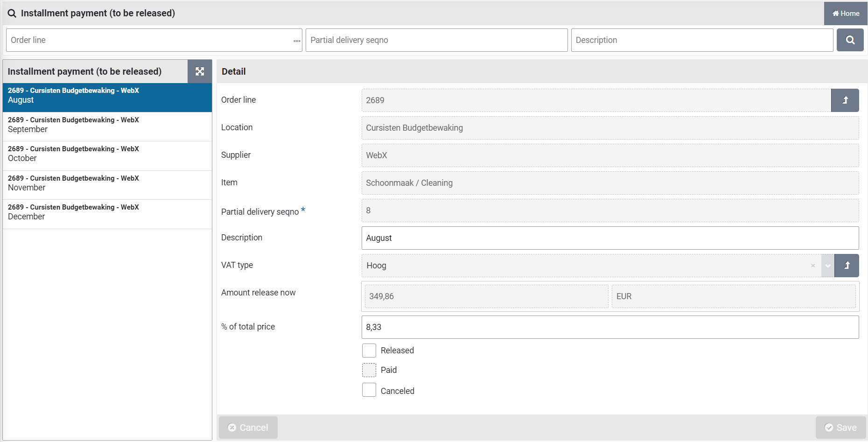Navigate to the Order line 2689 record
868x442 pixels.
coord(845,100)
